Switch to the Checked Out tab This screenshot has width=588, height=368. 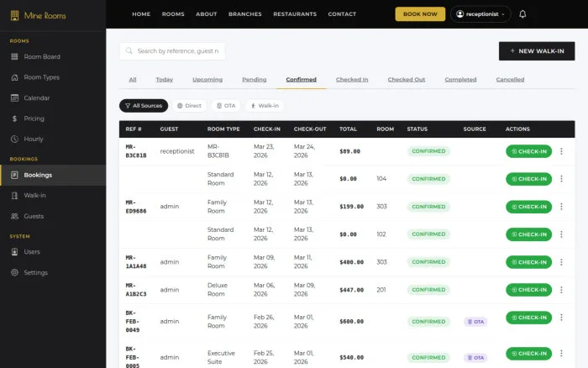point(407,80)
